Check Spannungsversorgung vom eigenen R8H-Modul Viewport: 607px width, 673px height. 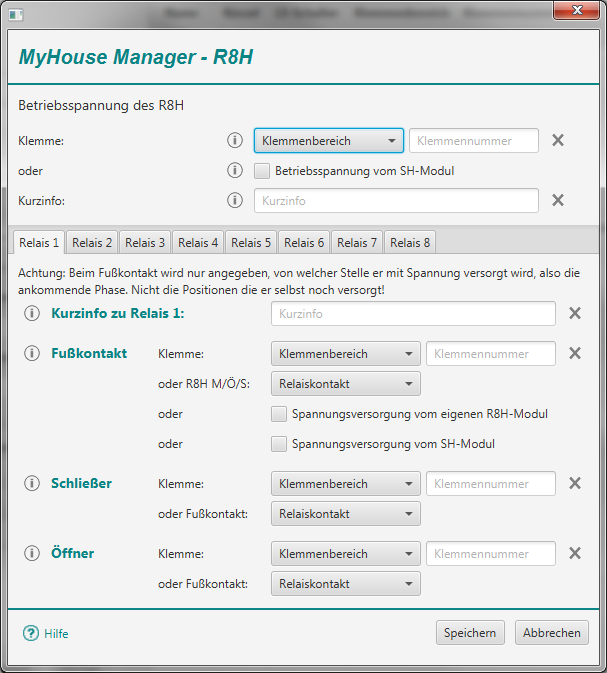(279, 414)
